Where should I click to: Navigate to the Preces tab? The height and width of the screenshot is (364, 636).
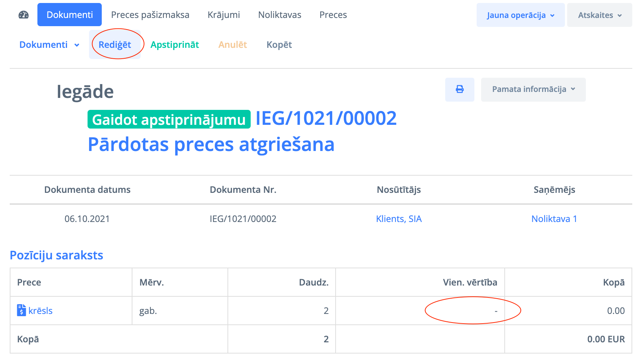pos(333,15)
